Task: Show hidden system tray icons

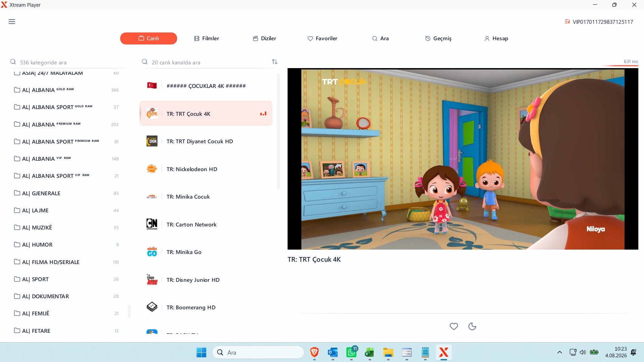Action: (x=560, y=352)
